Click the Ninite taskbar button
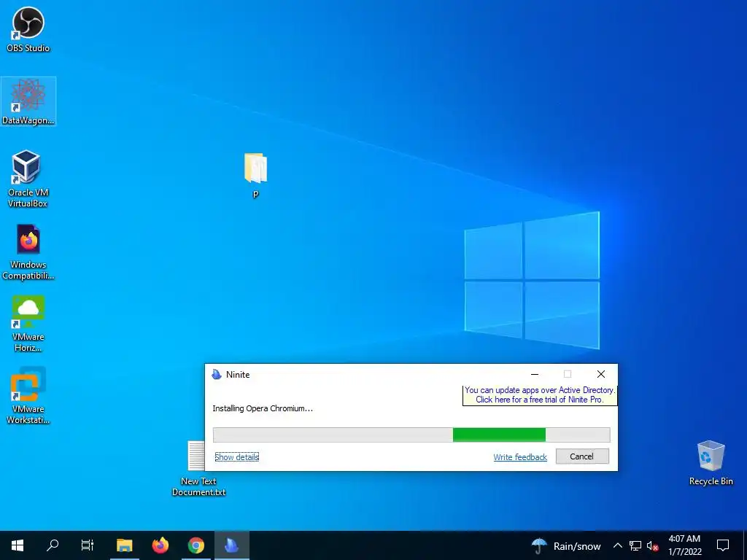Viewport: 747px width, 560px height. 231,545
